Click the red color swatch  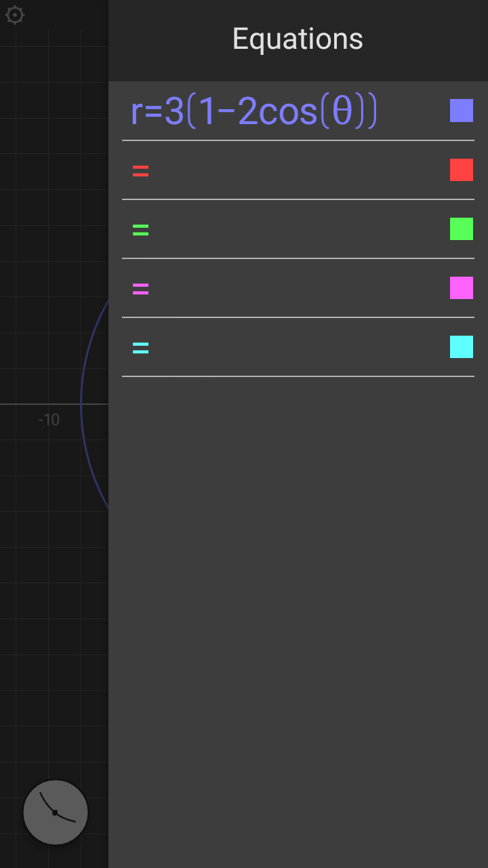click(x=462, y=170)
